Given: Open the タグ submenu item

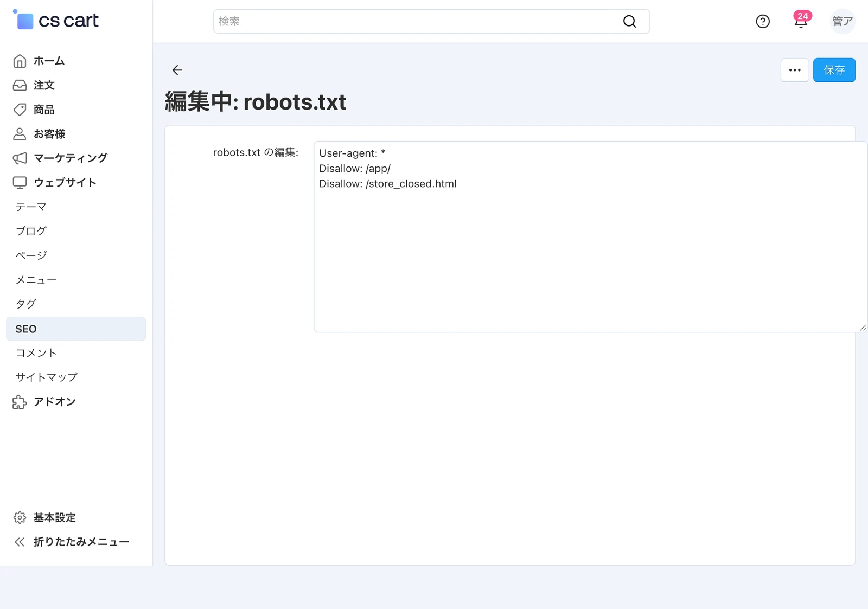Looking at the screenshot, I should coord(25,304).
